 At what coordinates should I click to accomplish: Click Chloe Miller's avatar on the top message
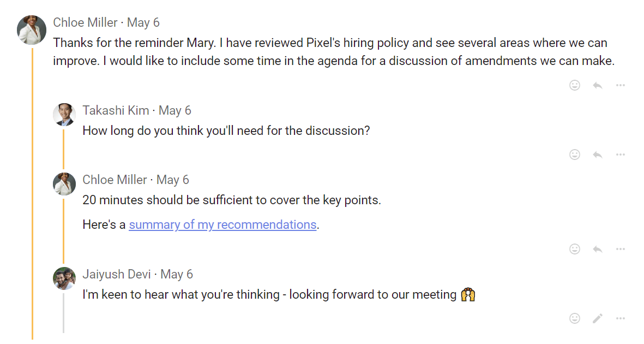pos(32,30)
